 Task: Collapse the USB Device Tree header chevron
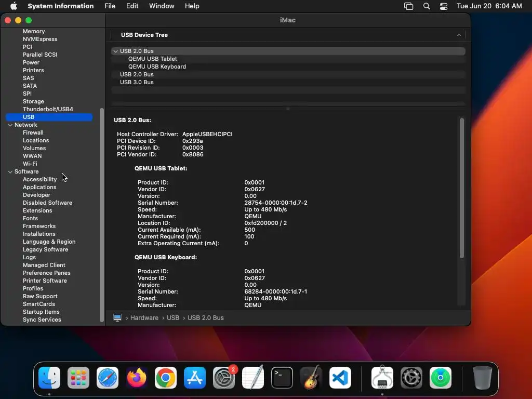click(x=459, y=35)
